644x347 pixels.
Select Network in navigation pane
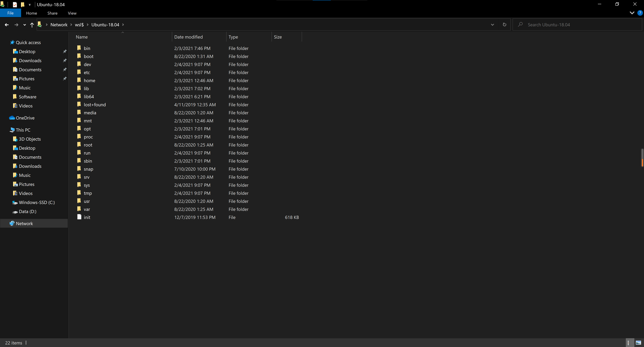tap(24, 223)
